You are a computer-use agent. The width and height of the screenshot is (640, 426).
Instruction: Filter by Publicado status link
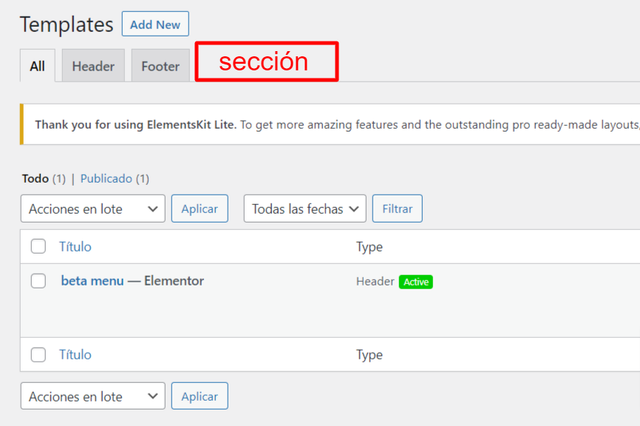pyautogui.click(x=106, y=179)
